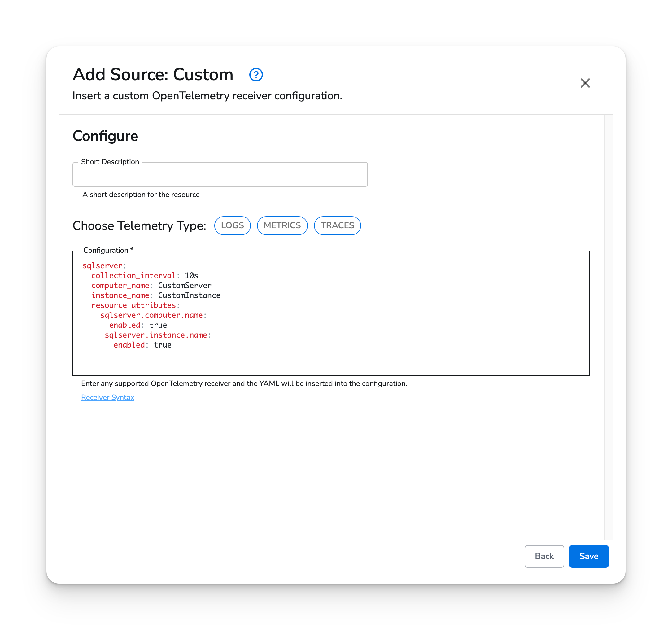
Task: Click the sqlserver.computer.name attribute line
Action: tap(153, 315)
